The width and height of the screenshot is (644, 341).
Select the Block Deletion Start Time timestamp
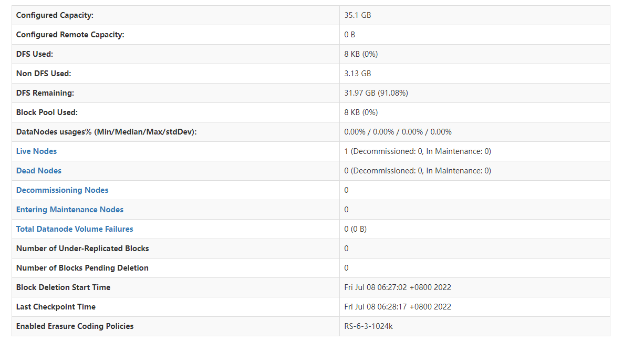pyautogui.click(x=398, y=287)
